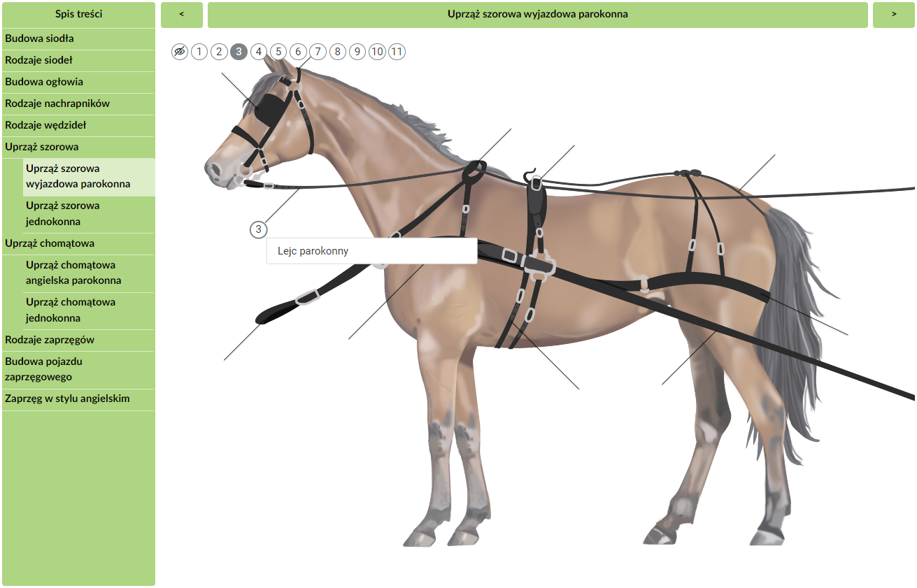Select numbered marker 9
Image resolution: width=917 pixels, height=588 pixels.
click(357, 52)
